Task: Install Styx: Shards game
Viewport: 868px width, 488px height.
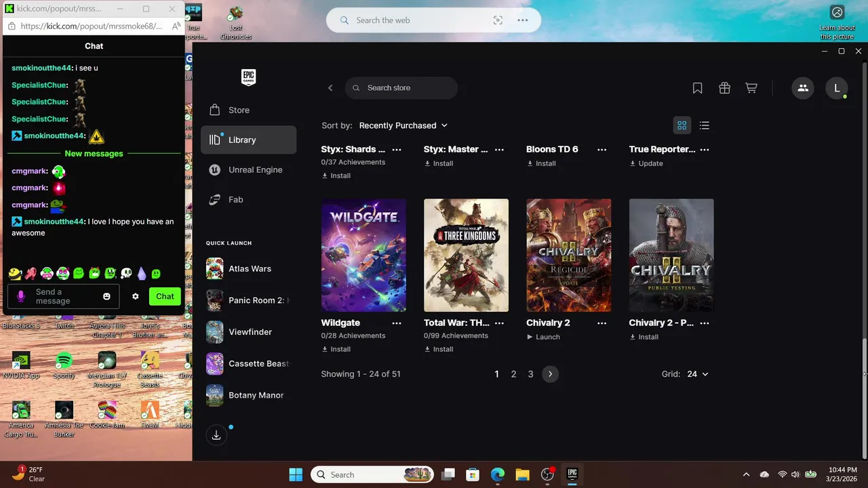Action: (x=336, y=176)
